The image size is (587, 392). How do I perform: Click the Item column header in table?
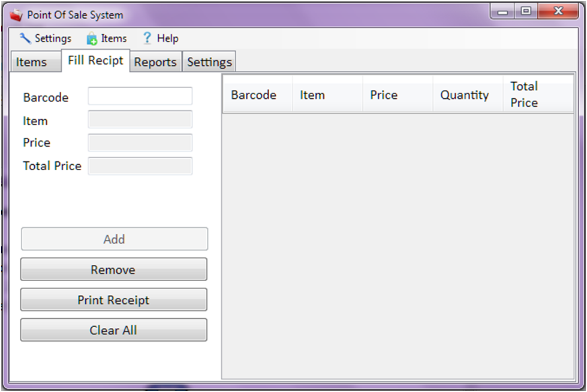pos(327,94)
